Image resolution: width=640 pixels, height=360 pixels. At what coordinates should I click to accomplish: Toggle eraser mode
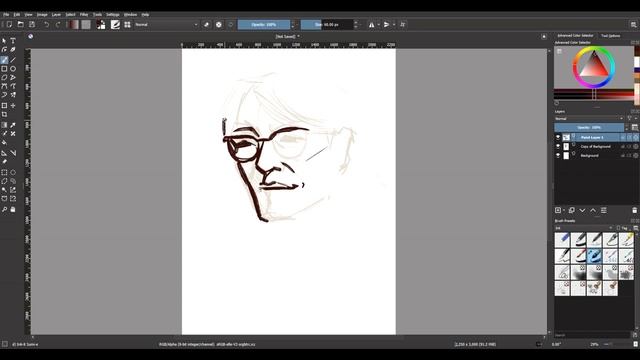click(x=207, y=24)
